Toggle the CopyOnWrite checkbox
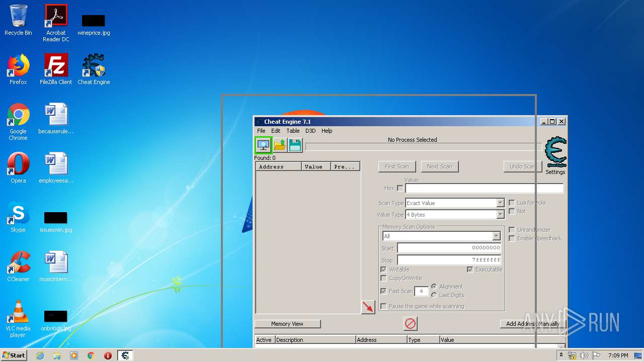The width and height of the screenshot is (644, 362). pos(383,278)
